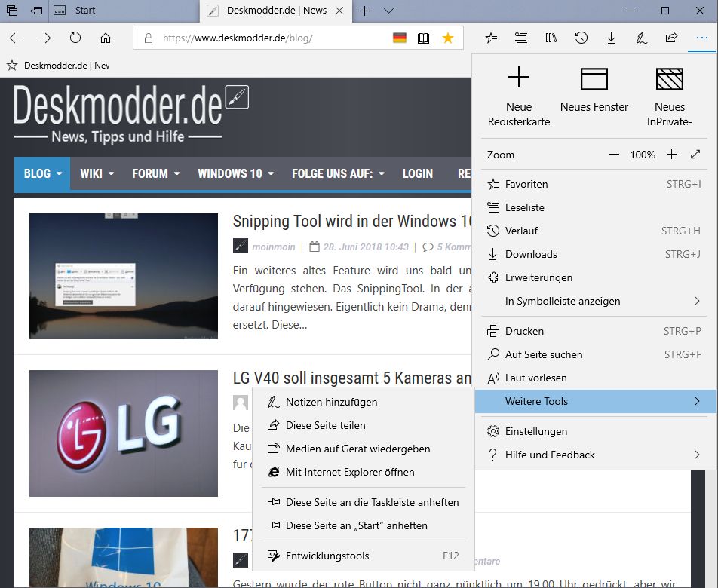Select Laut vorlesen menu entry

pos(594,378)
